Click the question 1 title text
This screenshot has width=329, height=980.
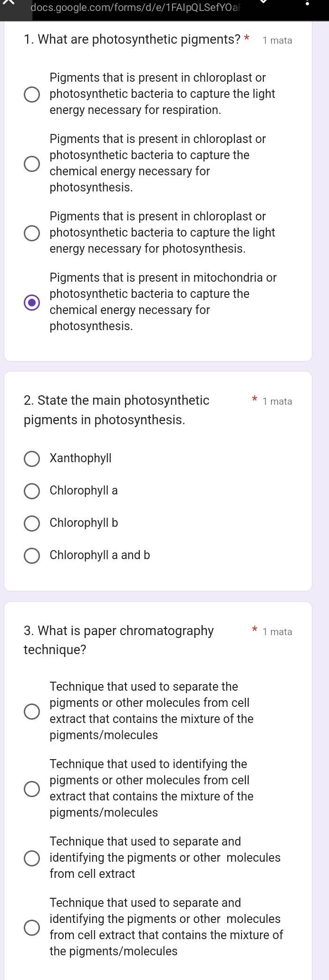(132, 39)
